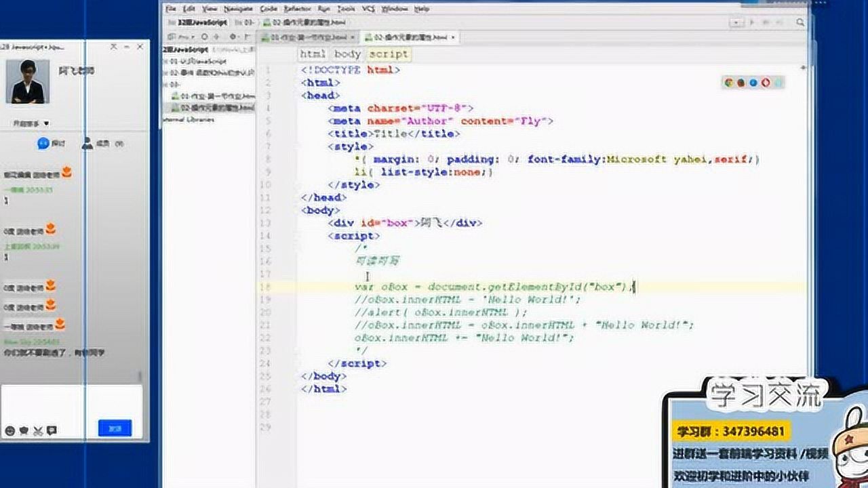Click the teacher avatar in chat window
The height and width of the screenshot is (488, 868).
pyautogui.click(x=28, y=81)
